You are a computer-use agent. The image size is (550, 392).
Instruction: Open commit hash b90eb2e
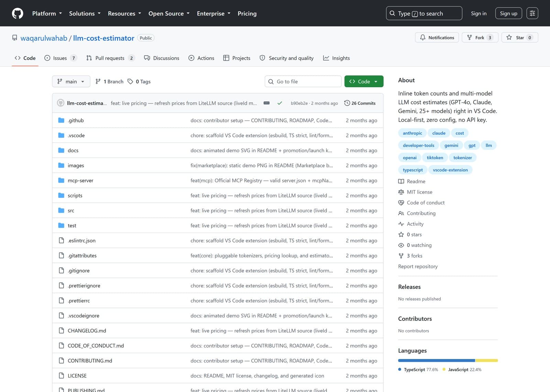pyautogui.click(x=299, y=103)
